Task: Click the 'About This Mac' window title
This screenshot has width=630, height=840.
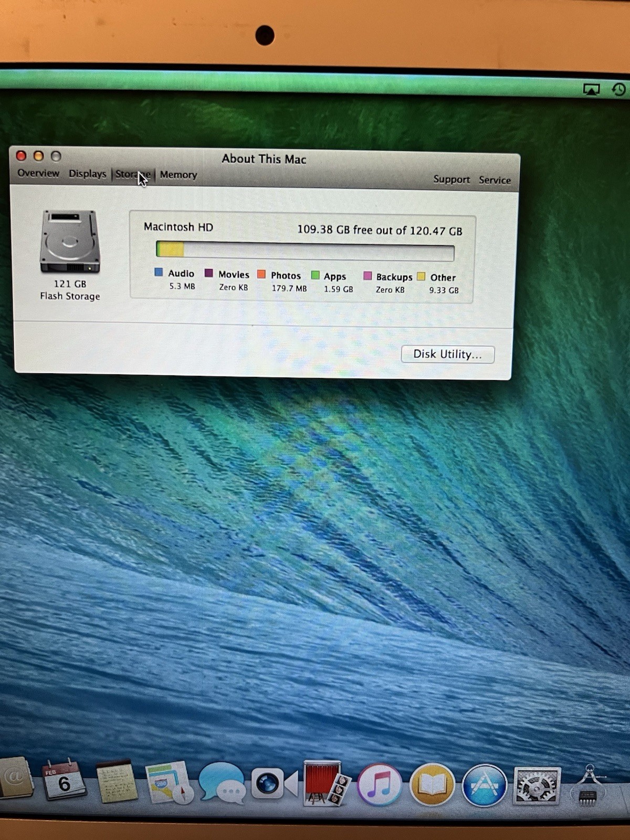Action: 264,159
